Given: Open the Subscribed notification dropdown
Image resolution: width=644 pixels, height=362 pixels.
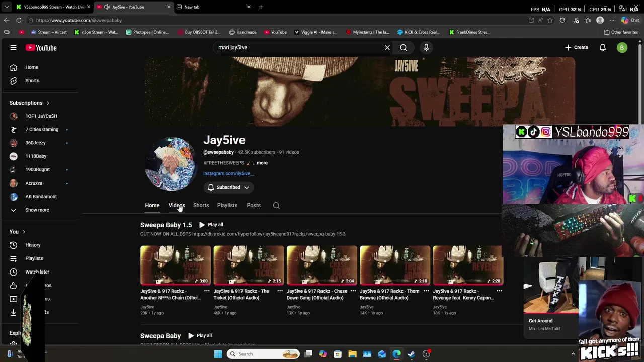Looking at the screenshot, I should click(228, 187).
